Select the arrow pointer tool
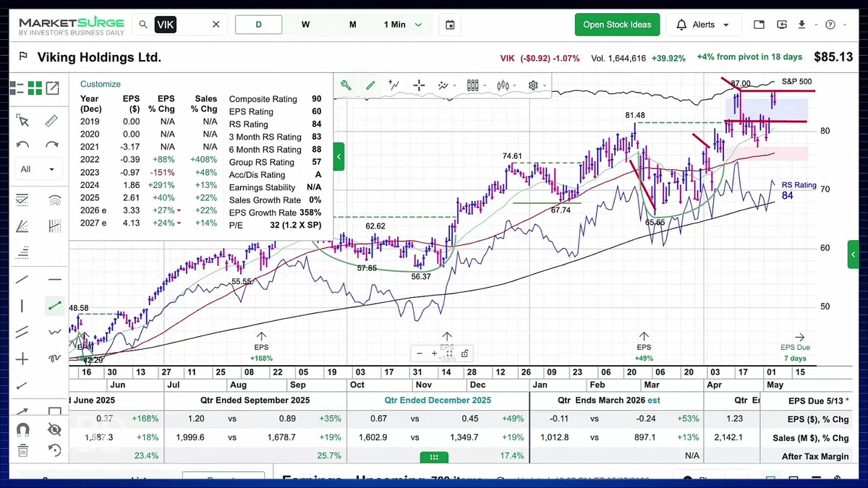 click(22, 121)
